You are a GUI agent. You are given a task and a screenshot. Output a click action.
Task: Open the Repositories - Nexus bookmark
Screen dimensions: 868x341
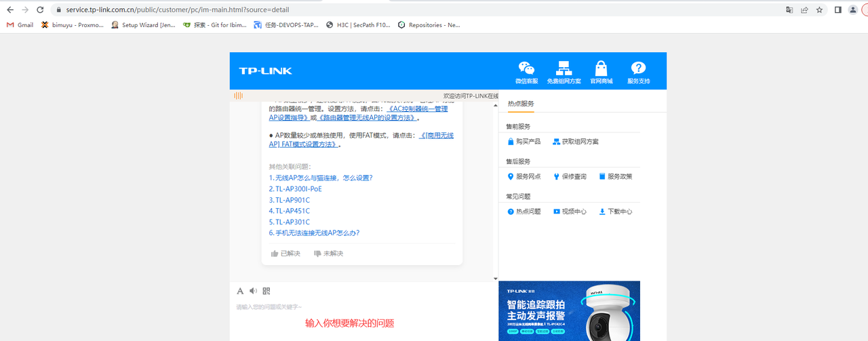point(429,25)
